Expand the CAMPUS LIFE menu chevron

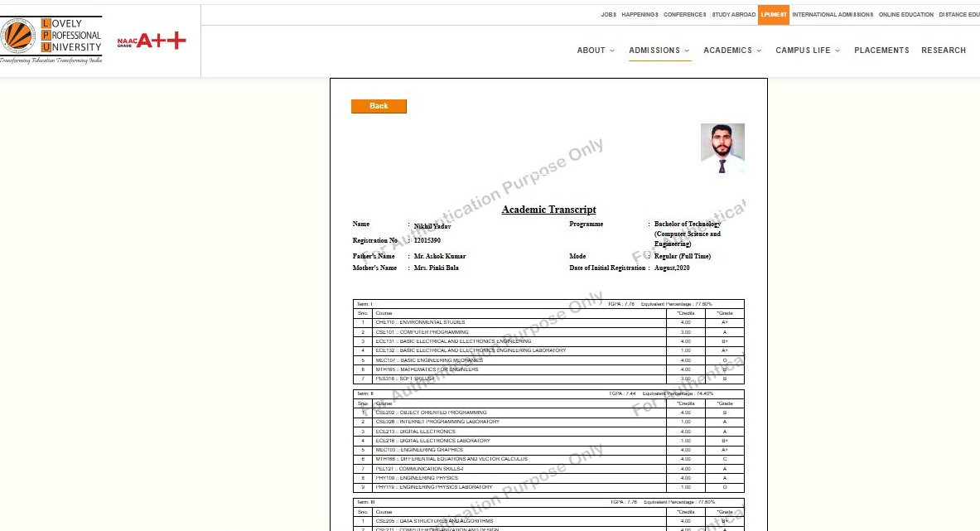[838, 51]
